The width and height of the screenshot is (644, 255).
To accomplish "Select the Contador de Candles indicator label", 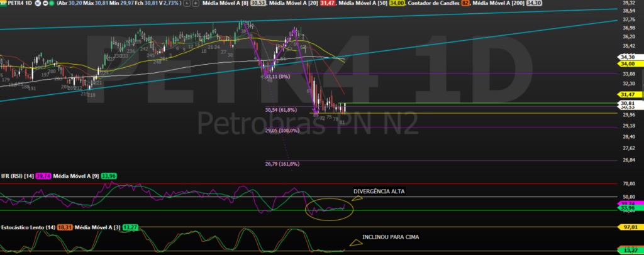I will (x=434, y=3).
